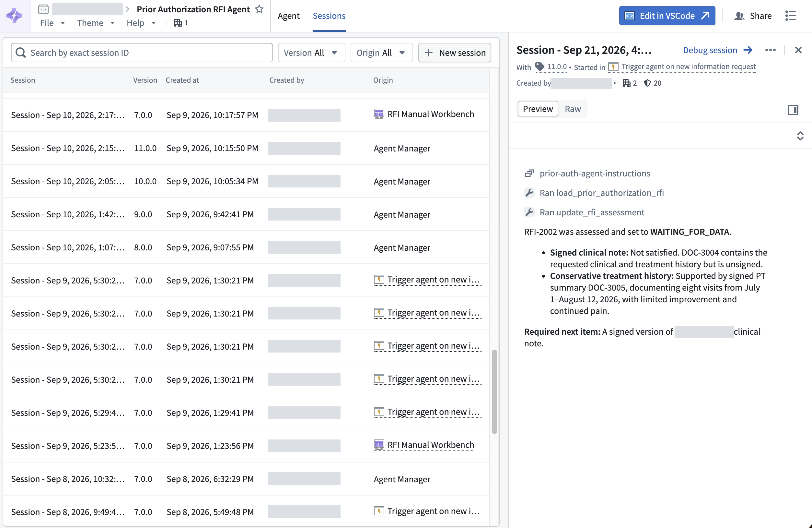The height and width of the screenshot is (528, 812).
Task: Click the Debug session arrow link
Action: pyautogui.click(x=717, y=50)
